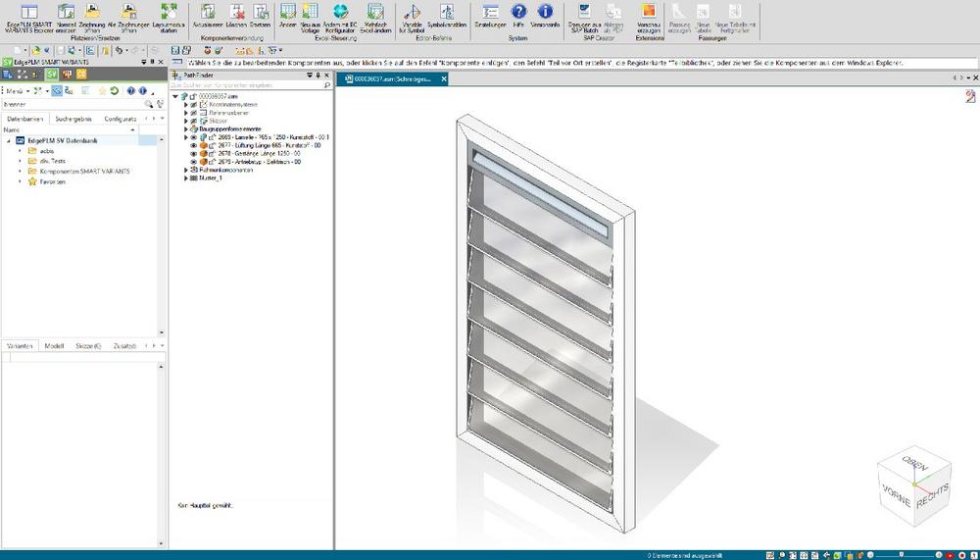Toggle visibility of 2679 Antriebstyp Elektrisch
This screenshot has height=560, width=980.
click(x=193, y=162)
